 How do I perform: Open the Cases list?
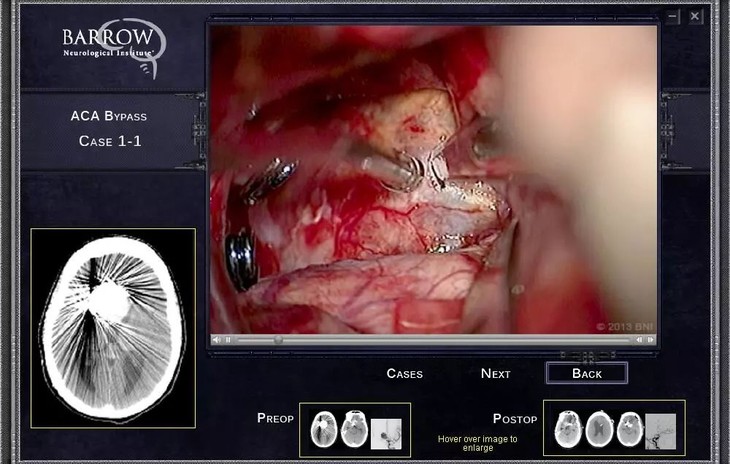click(404, 373)
